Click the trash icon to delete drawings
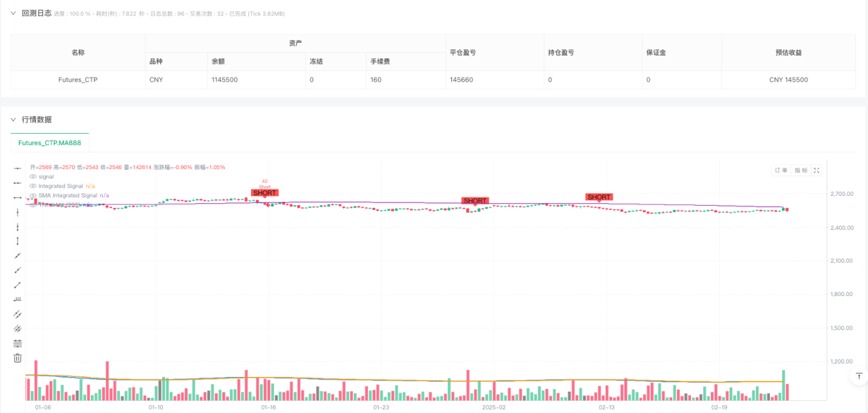The height and width of the screenshot is (413, 868). [17, 358]
